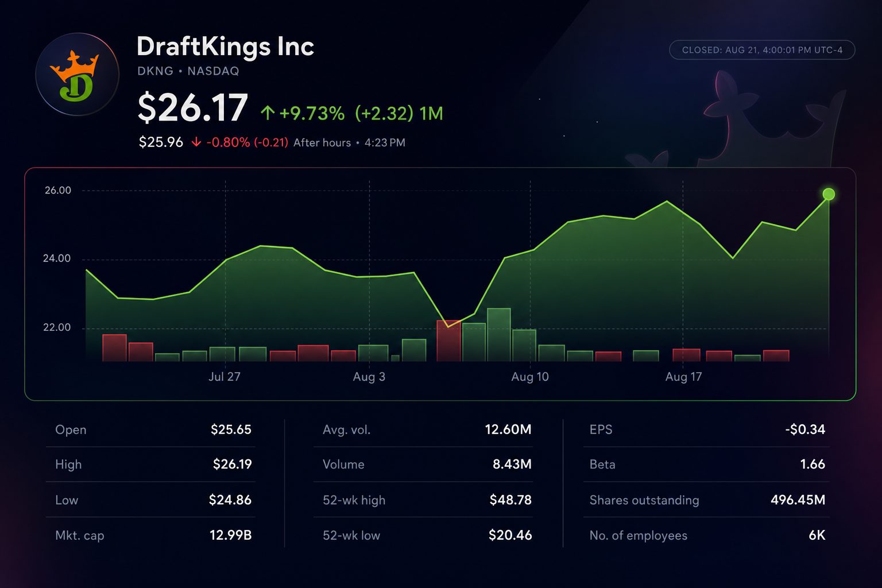Select the 'Aug 17' date label
The image size is (882, 588).
tap(683, 377)
